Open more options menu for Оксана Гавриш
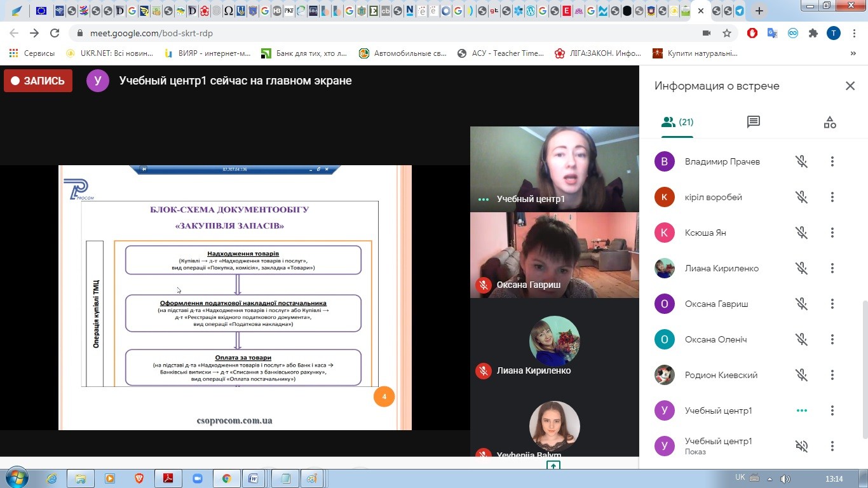Viewport: 868px width, 488px height. click(832, 304)
